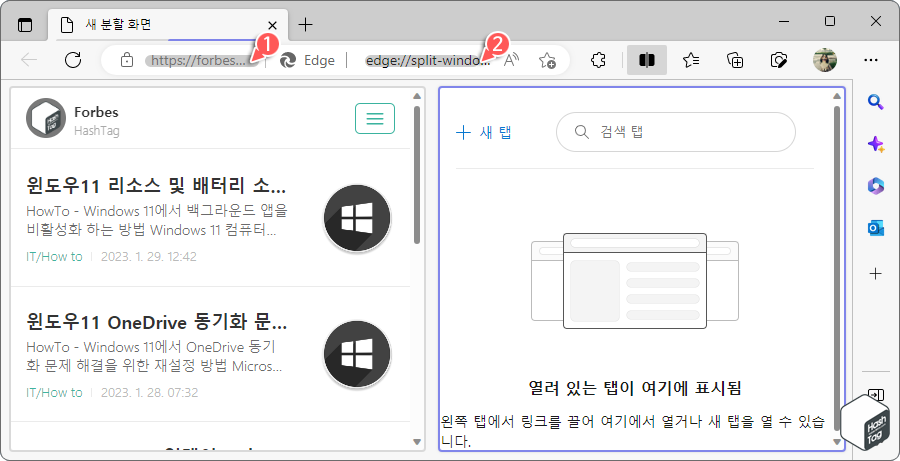This screenshot has width=900, height=461.
Task: Click the forbes URL in address bar
Action: [197, 61]
